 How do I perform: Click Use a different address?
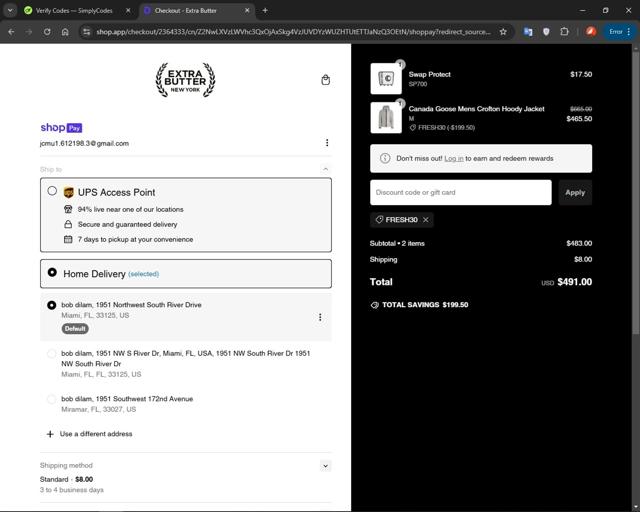click(96, 434)
